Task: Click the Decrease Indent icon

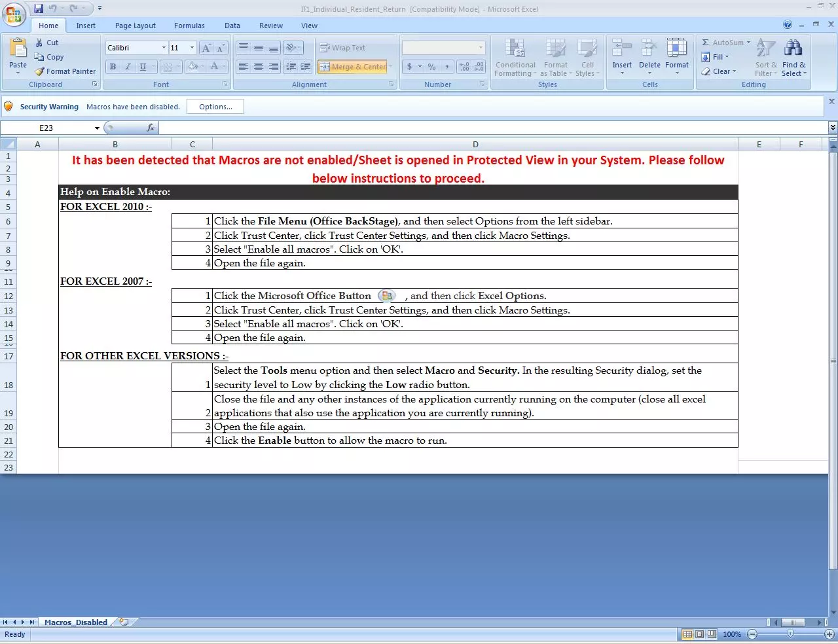Action: pos(291,67)
